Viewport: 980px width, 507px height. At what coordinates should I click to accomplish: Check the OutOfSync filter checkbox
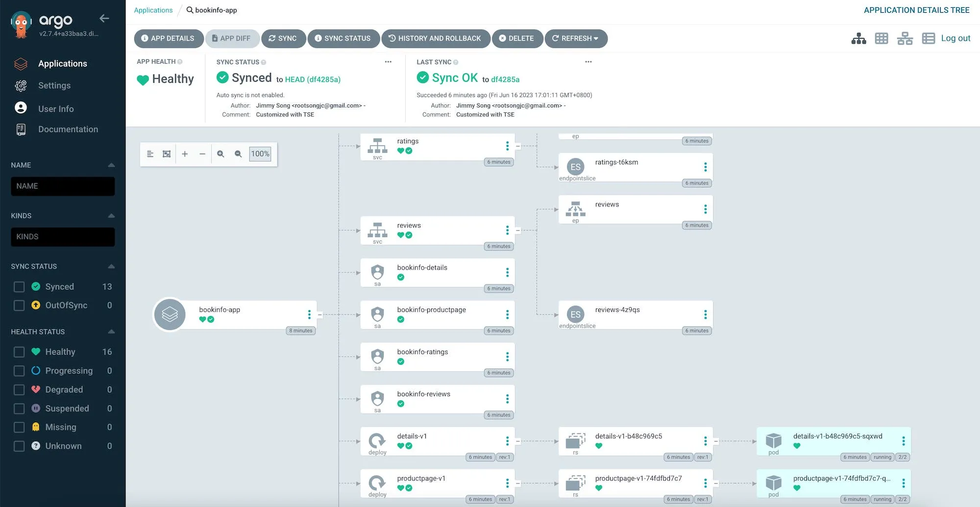point(19,305)
